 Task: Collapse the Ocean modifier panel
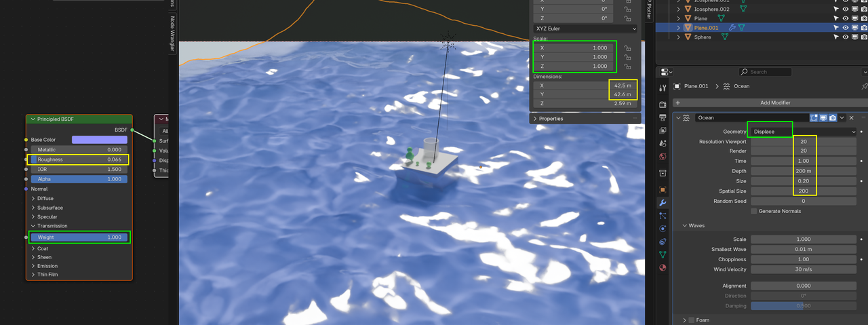[x=679, y=117]
